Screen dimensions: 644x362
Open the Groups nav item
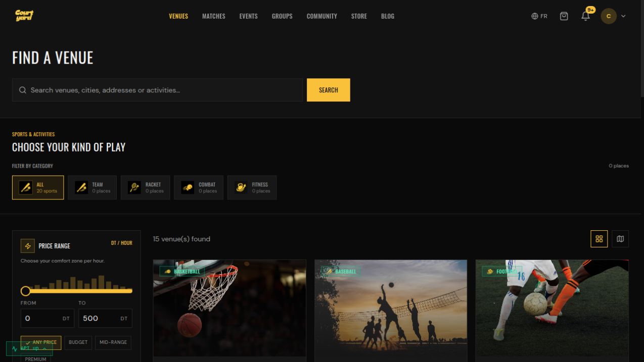282,16
